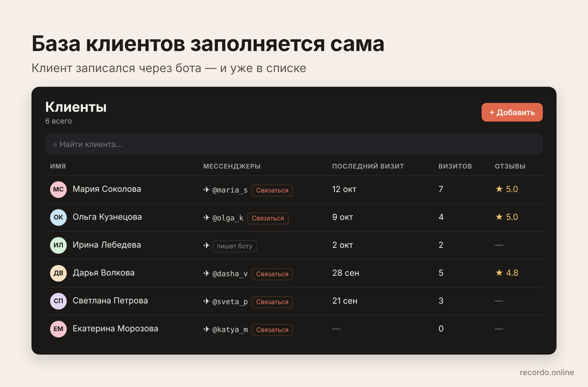
Task: Click the «recordo.online» link
Action: [x=547, y=372]
